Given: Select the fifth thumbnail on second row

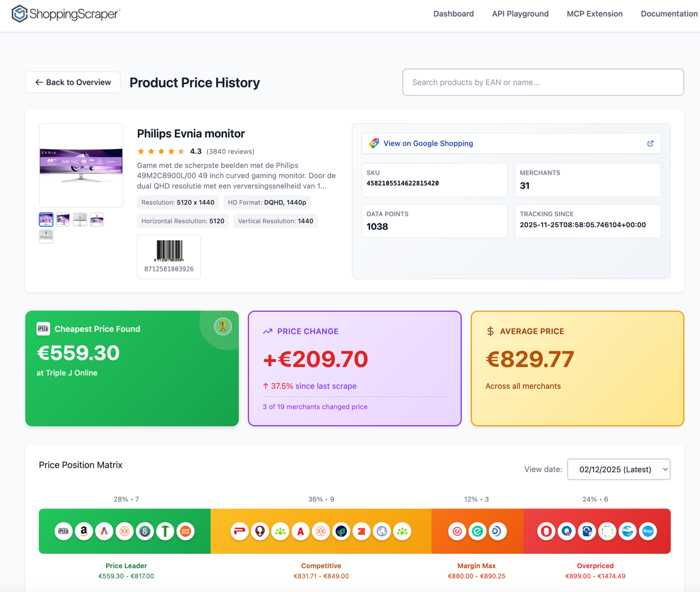Looking at the screenshot, I should tap(46, 236).
